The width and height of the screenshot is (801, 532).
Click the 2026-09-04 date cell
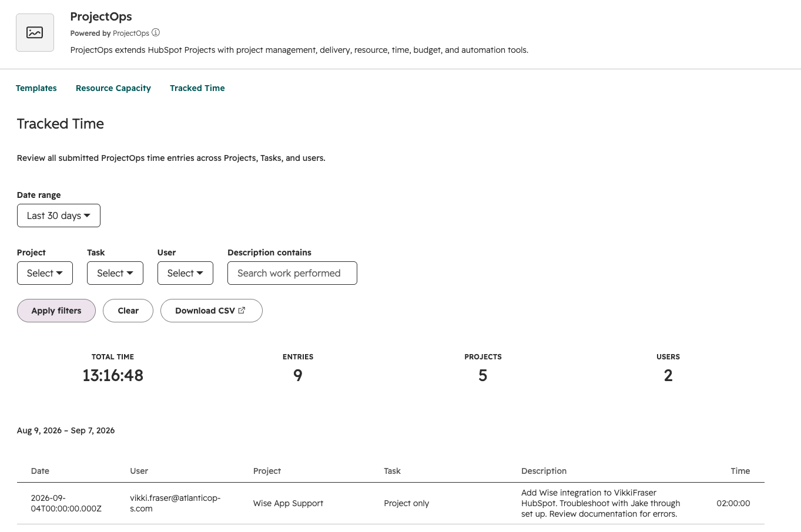(66, 503)
